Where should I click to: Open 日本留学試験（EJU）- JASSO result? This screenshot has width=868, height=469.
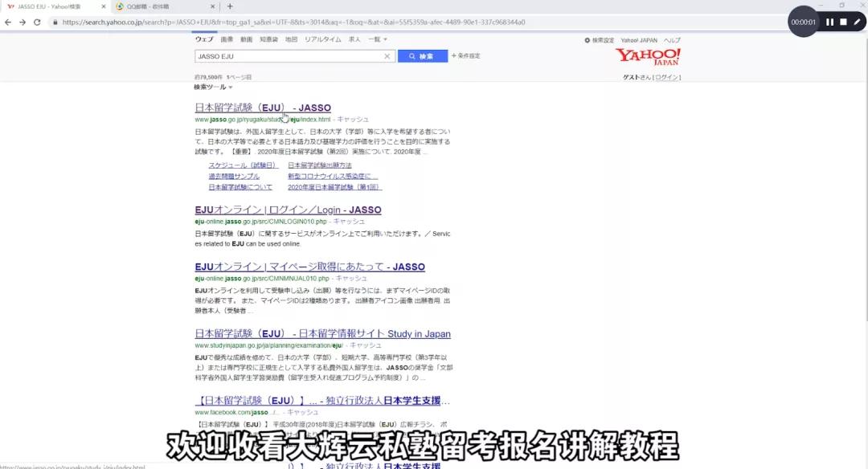[263, 108]
